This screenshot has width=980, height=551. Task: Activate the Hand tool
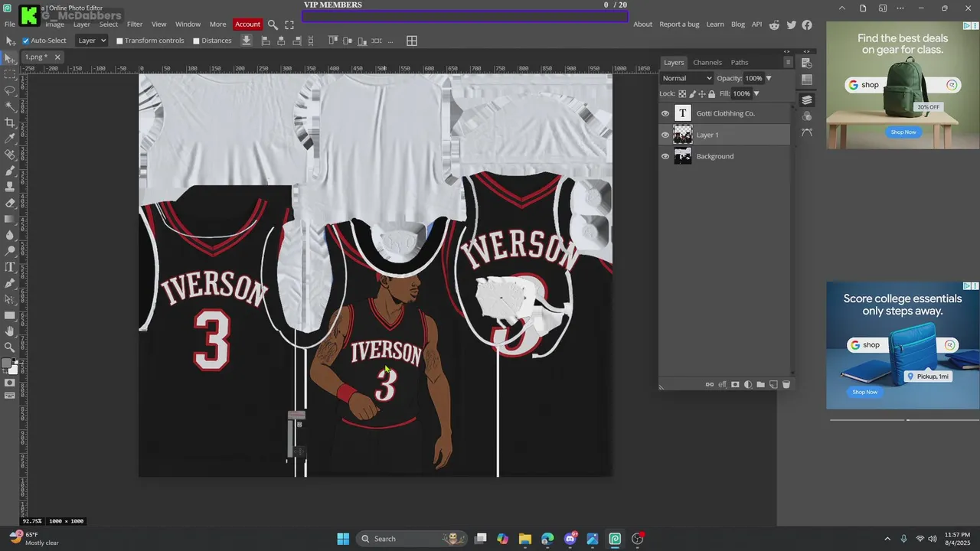pyautogui.click(x=10, y=331)
